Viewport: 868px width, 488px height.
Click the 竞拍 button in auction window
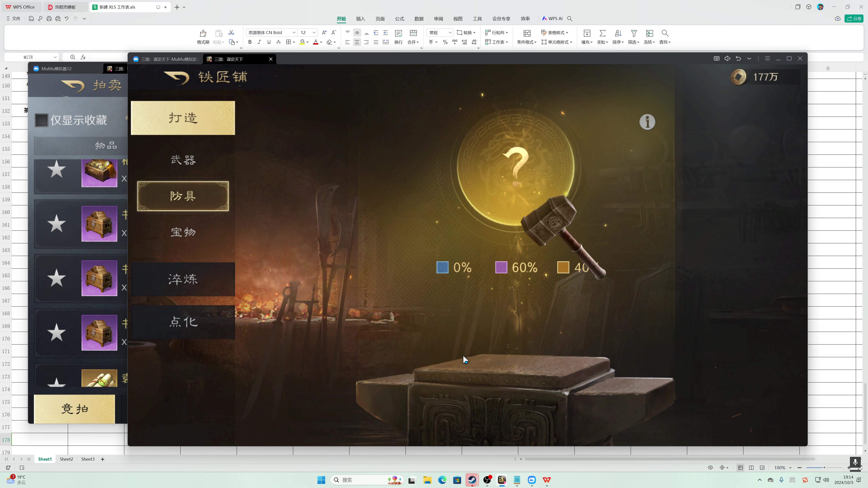74,409
